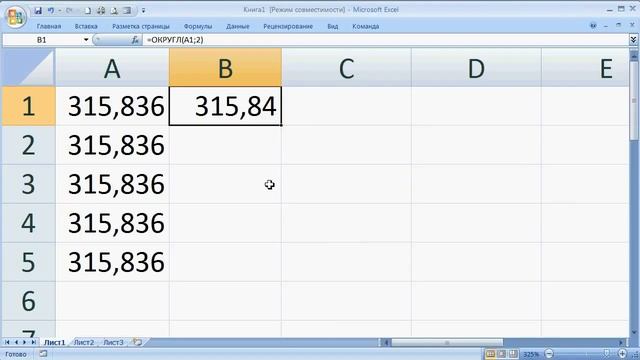Switch to Page Layout view in status bar
Viewport: 640px width, 360px height.
click(502, 354)
